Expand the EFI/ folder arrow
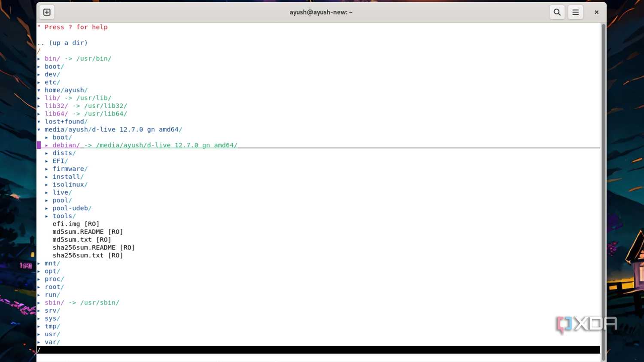 point(46,161)
